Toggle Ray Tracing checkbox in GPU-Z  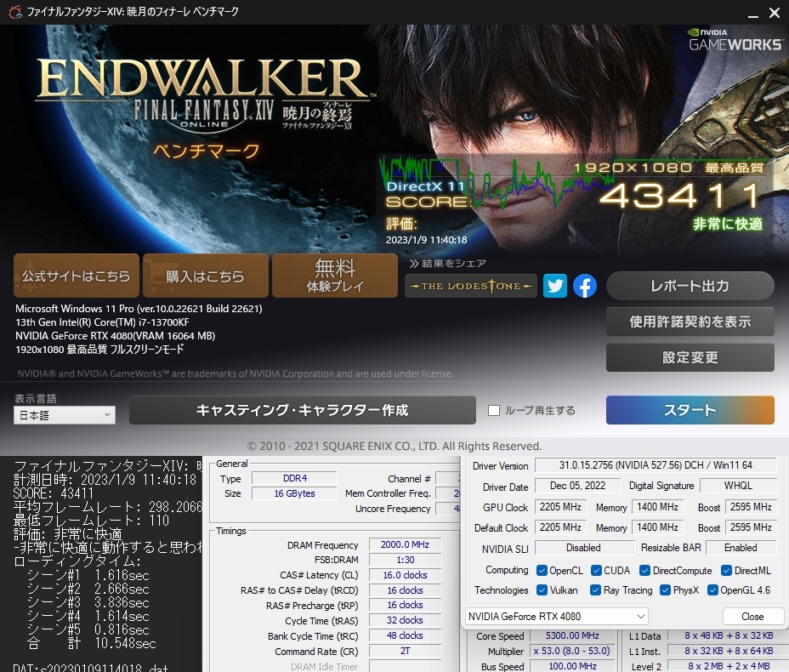pyautogui.click(x=595, y=590)
